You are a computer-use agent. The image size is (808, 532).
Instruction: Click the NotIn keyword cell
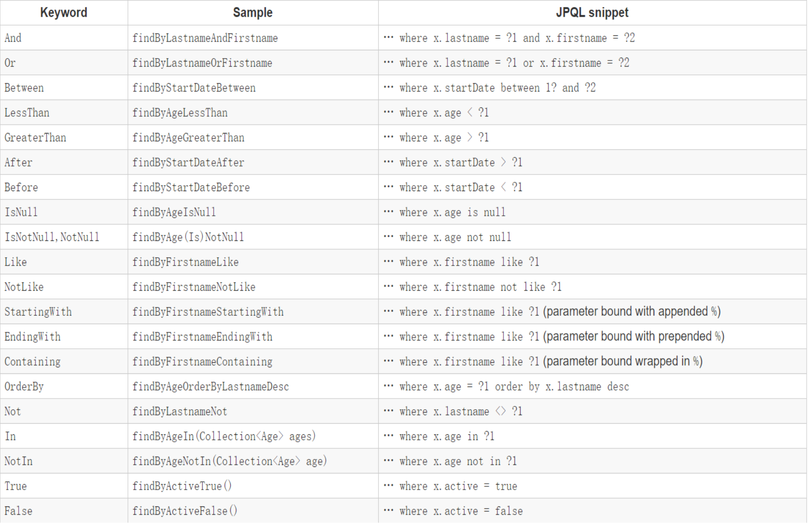tap(19, 461)
